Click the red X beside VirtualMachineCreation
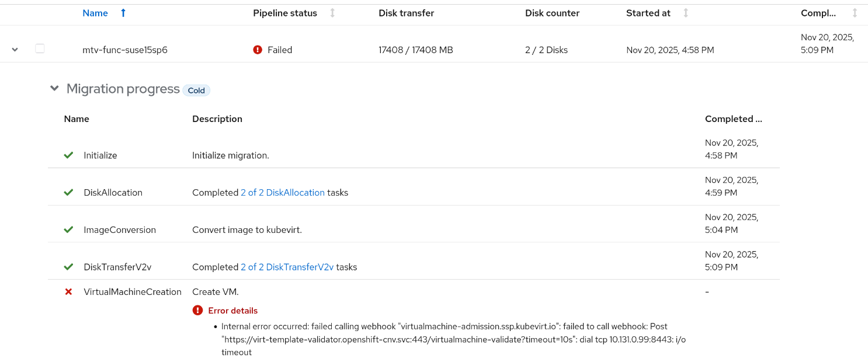 click(x=68, y=292)
